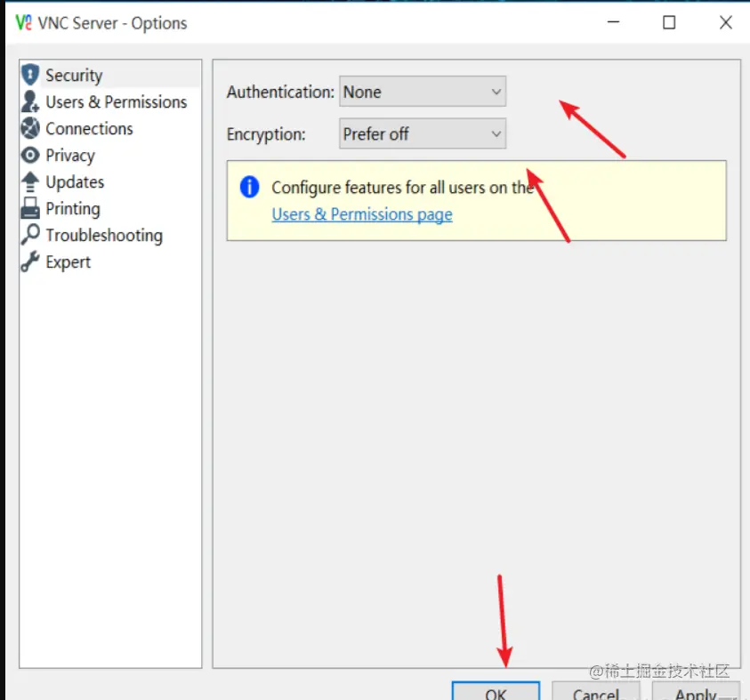The image size is (750, 700).
Task: Click the Security shield icon
Action: point(30,75)
